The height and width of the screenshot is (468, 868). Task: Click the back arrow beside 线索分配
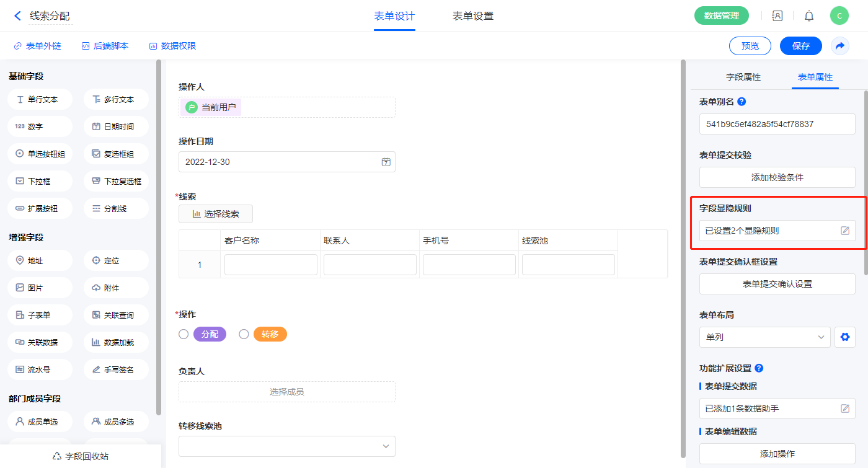(17, 16)
